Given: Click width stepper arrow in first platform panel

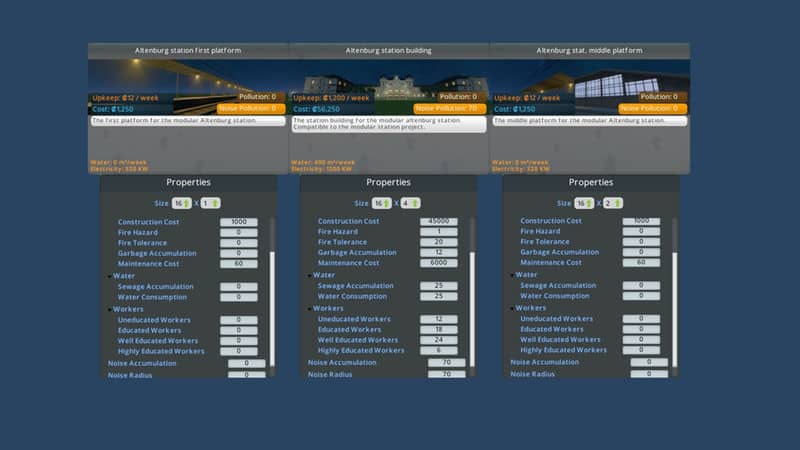Looking at the screenshot, I should 186,203.
